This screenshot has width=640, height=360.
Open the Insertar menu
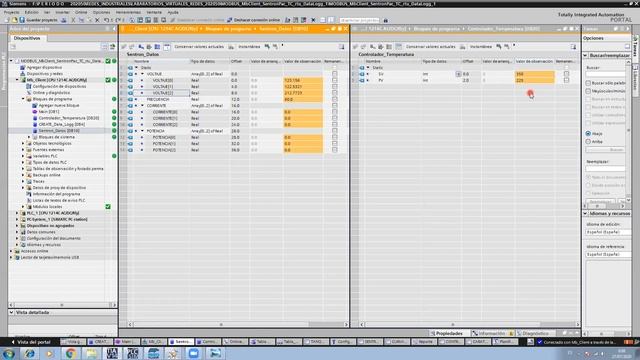pyautogui.click(x=62, y=12)
